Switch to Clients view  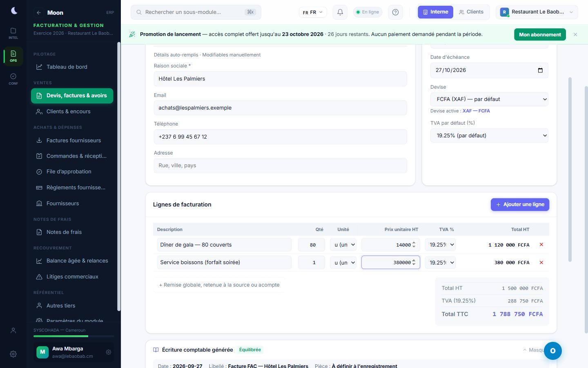(x=471, y=12)
